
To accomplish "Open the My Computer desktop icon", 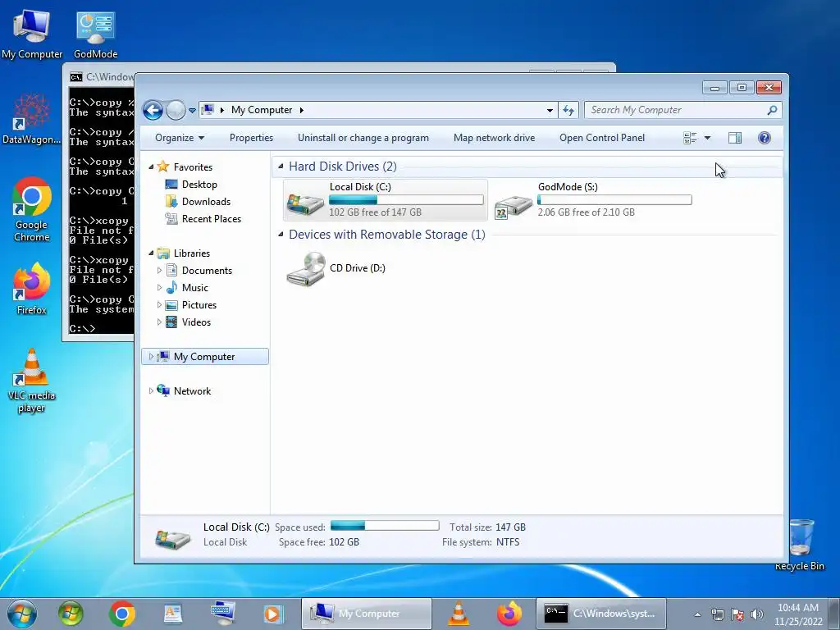I will coord(32,33).
